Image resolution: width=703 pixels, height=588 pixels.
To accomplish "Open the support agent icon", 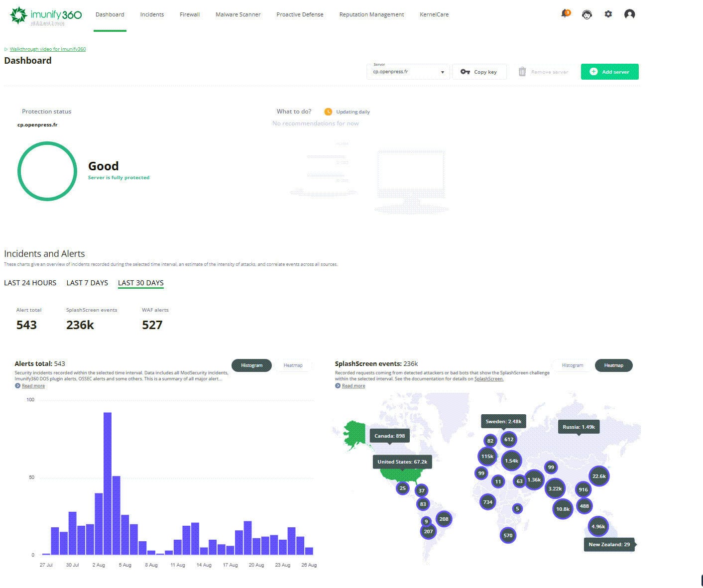I will click(x=587, y=14).
